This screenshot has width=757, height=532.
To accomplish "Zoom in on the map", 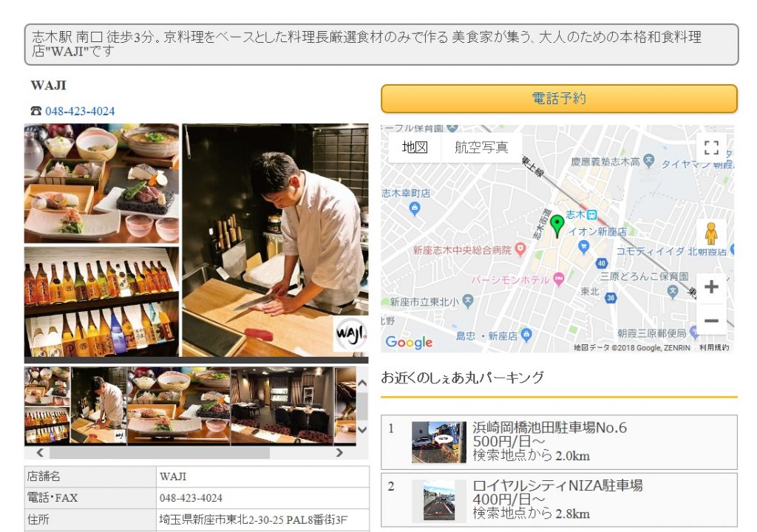I will click(711, 287).
